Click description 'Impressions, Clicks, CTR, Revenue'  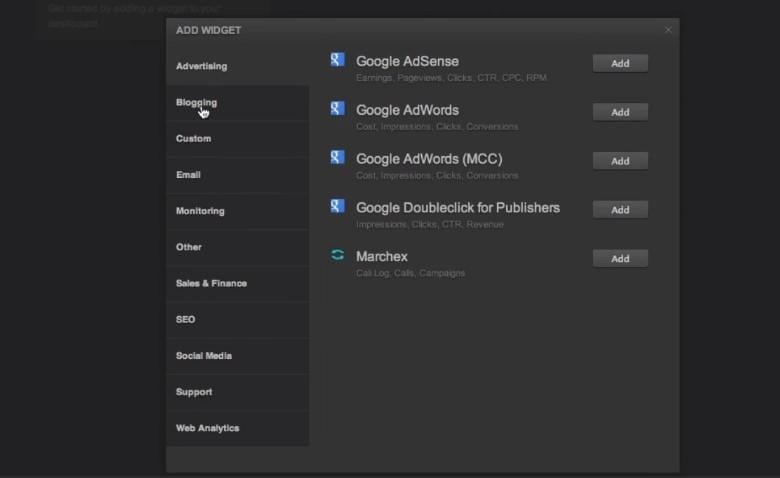pyautogui.click(x=430, y=224)
